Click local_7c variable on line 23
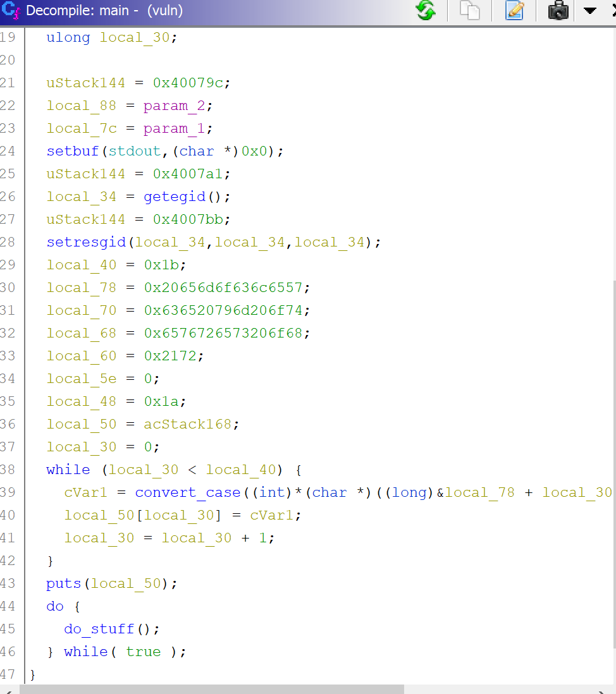Image resolution: width=616 pixels, height=694 pixels. [82, 128]
